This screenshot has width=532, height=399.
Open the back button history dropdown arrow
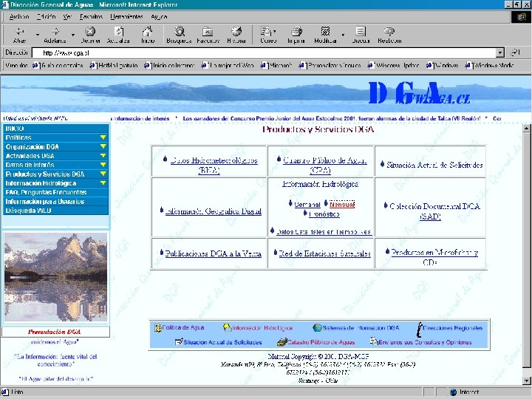tap(38, 35)
